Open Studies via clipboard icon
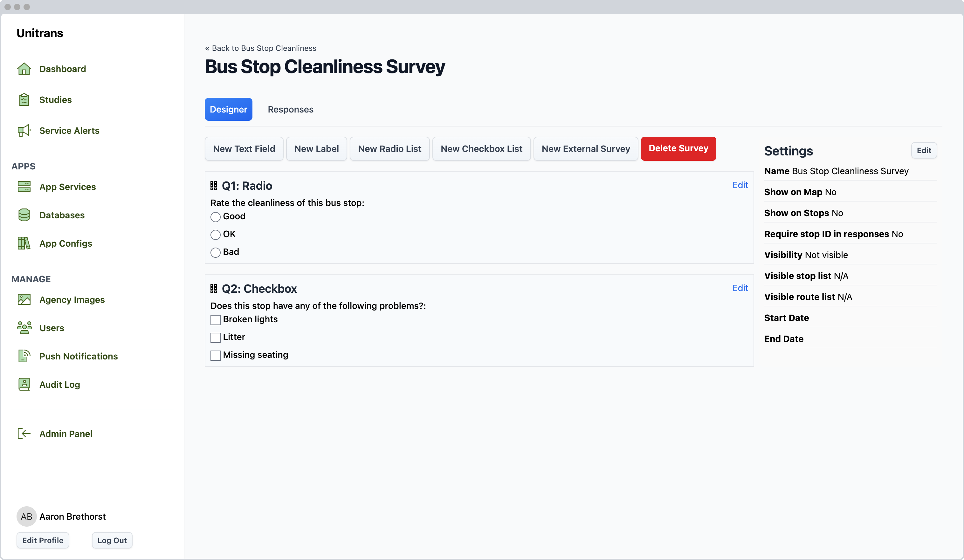964x560 pixels. click(24, 100)
